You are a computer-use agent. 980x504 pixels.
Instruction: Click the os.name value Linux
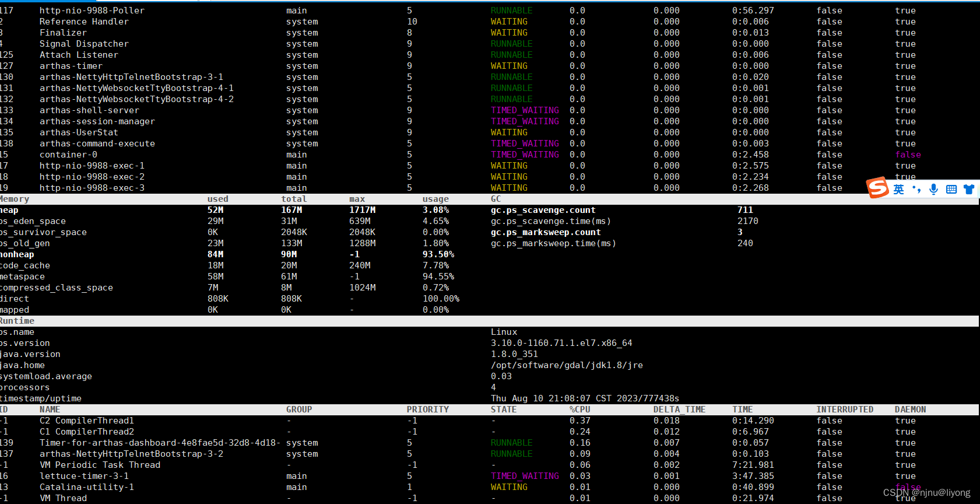504,332
